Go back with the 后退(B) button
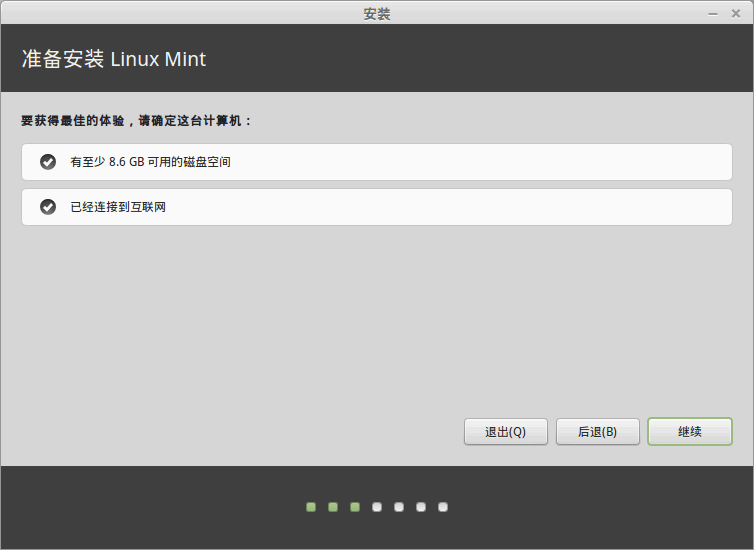754x550 pixels. point(598,431)
